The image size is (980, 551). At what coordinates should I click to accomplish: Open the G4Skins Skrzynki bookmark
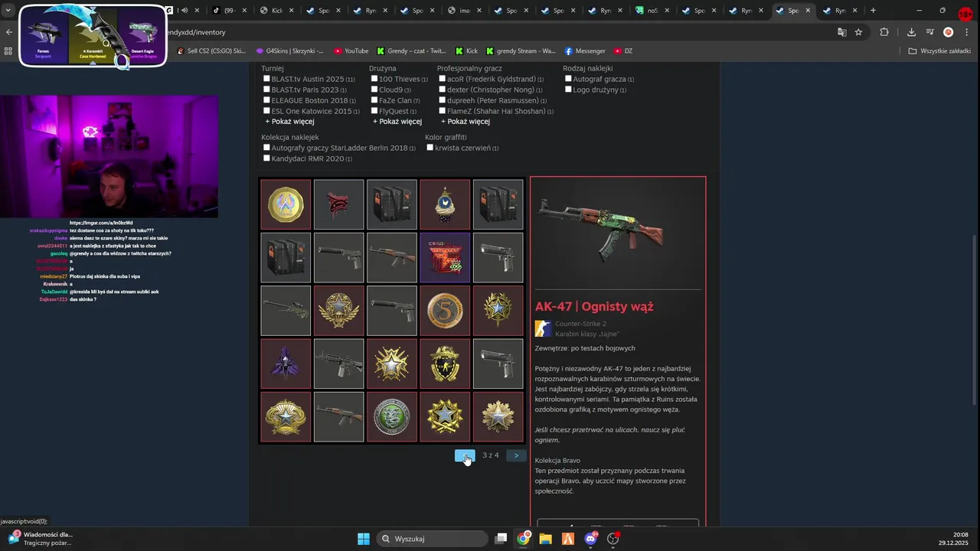289,51
